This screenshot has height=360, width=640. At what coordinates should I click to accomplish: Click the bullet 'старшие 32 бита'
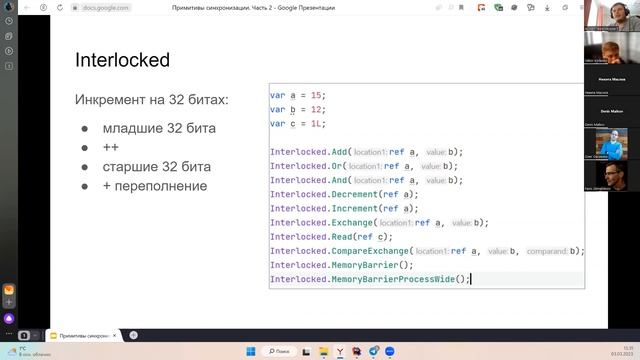coord(157,167)
